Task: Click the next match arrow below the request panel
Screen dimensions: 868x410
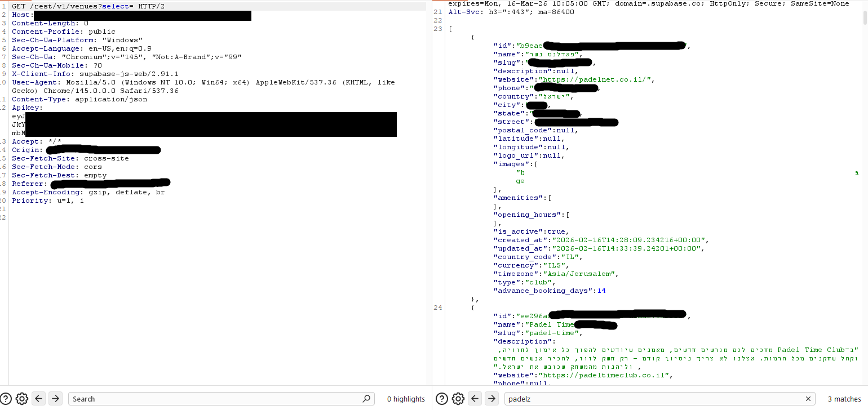Action: [55, 398]
